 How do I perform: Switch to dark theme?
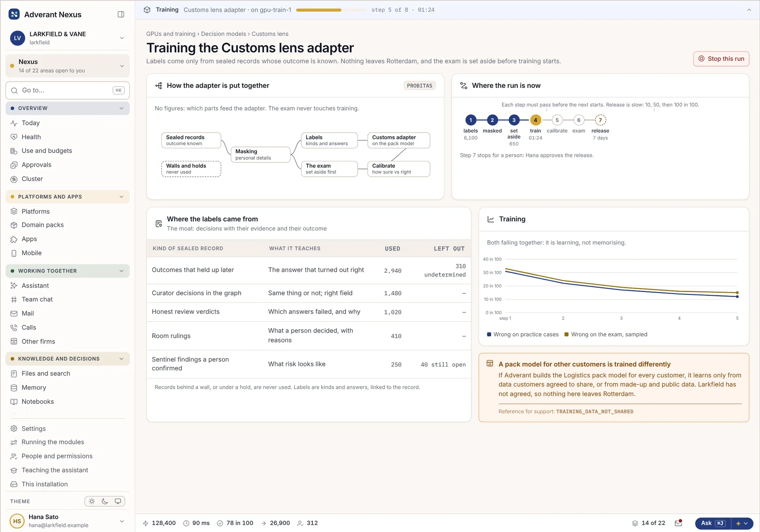(x=105, y=501)
